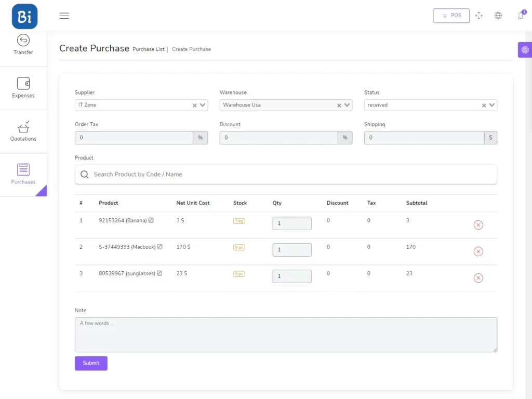Click the Order Tax % addon
This screenshot has height=399, width=532.
click(x=200, y=138)
